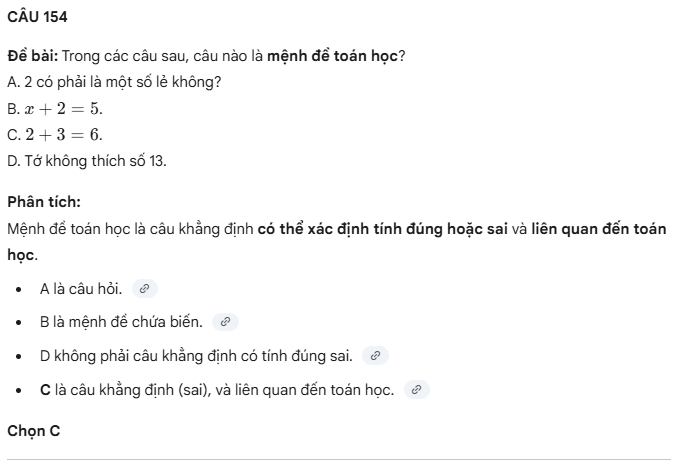Open the source link beside "B là mệnh đề chứa biến."

point(225,322)
